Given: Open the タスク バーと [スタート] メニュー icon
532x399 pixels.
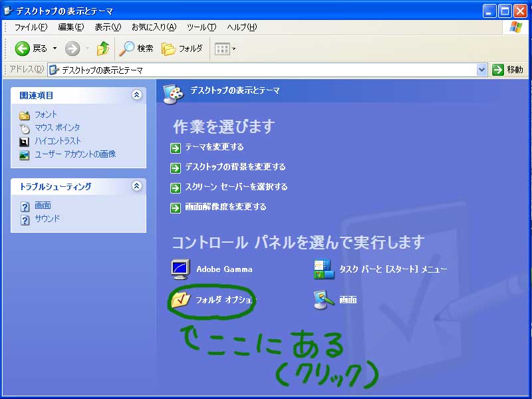Looking at the screenshot, I should click(x=323, y=269).
